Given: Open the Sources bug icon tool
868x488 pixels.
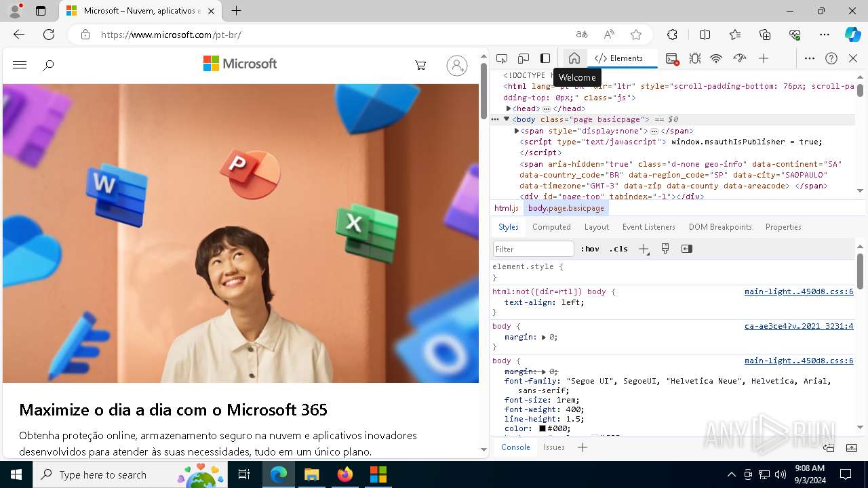Looking at the screenshot, I should click(695, 58).
